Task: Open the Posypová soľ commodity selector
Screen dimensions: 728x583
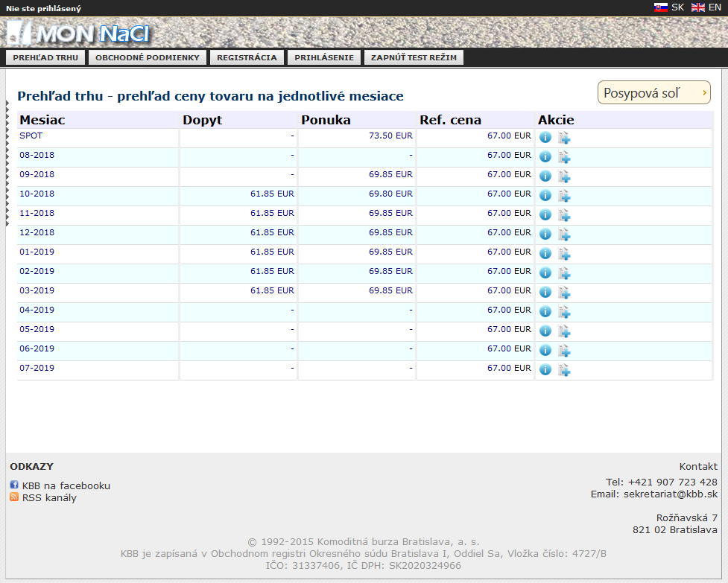Action: 653,93
